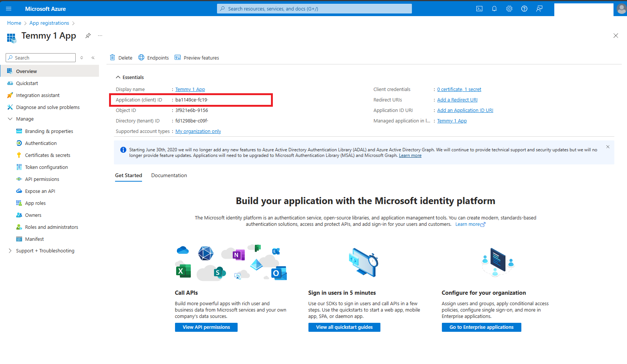Expand Support + Troubleshooting section

tap(10, 251)
